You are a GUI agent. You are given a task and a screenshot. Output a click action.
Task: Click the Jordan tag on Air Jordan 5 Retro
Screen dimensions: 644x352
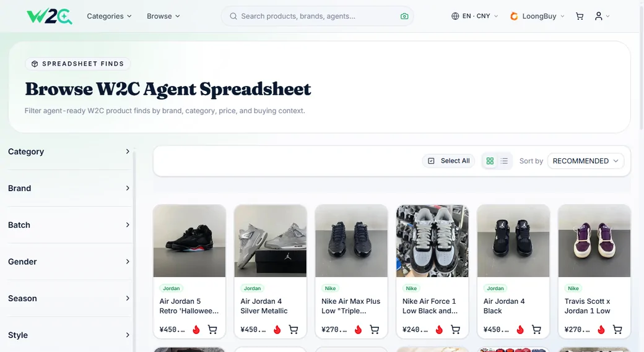172,288
